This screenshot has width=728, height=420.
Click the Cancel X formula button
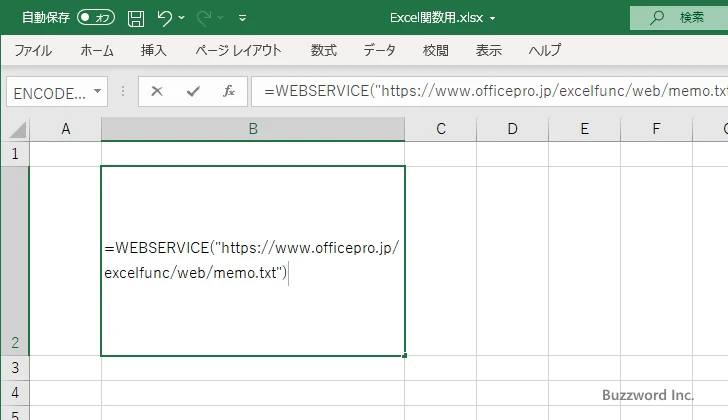click(x=157, y=91)
